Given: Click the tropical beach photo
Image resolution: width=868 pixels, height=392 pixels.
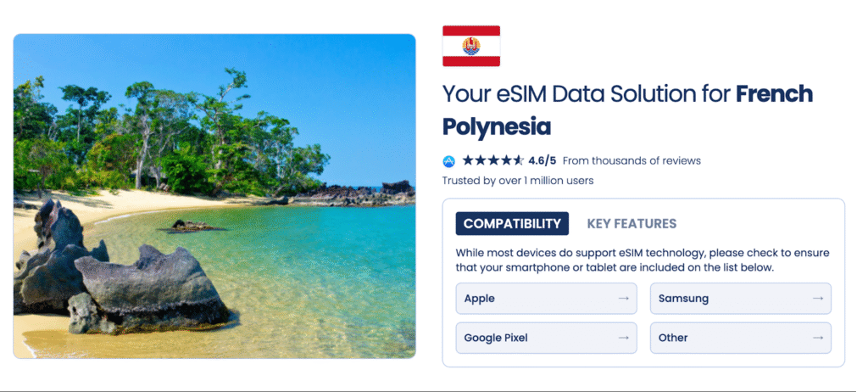Looking at the screenshot, I should pyautogui.click(x=214, y=196).
